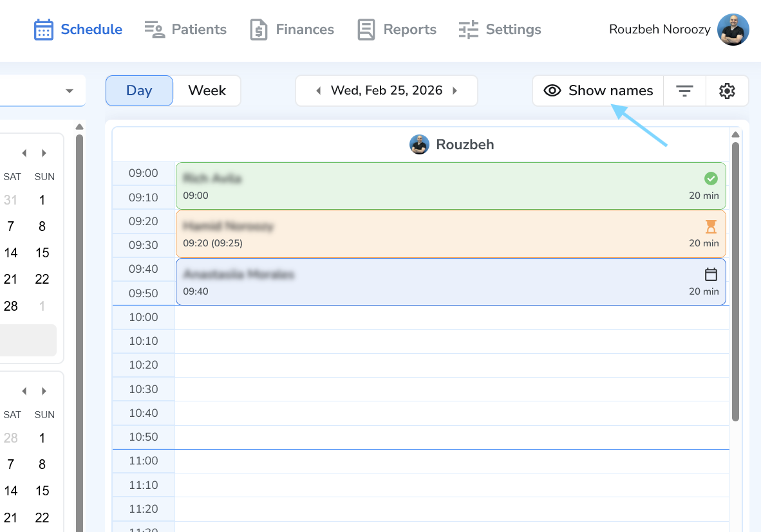The width and height of the screenshot is (761, 532).
Task: Advance the upper mini calendar to next month
Action: (44, 153)
